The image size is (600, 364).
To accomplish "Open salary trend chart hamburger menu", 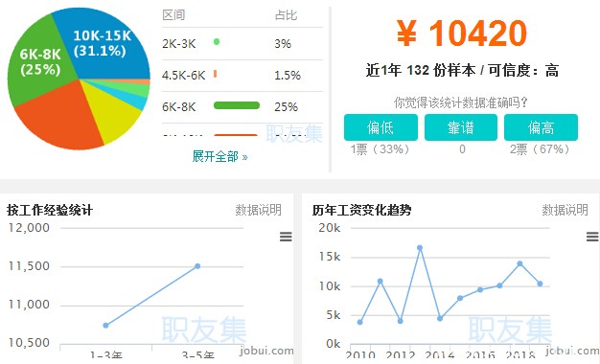I will pos(592,237).
